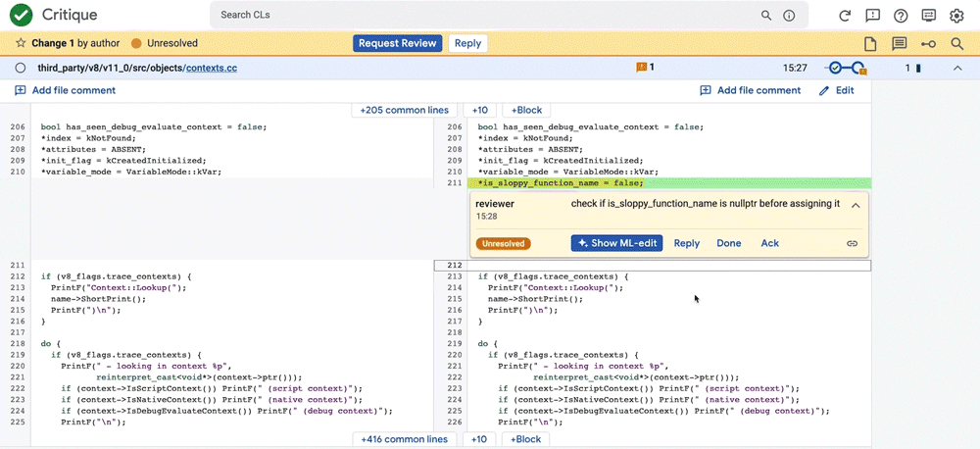Collapse the contexts.cc file section chevron

[x=957, y=68]
